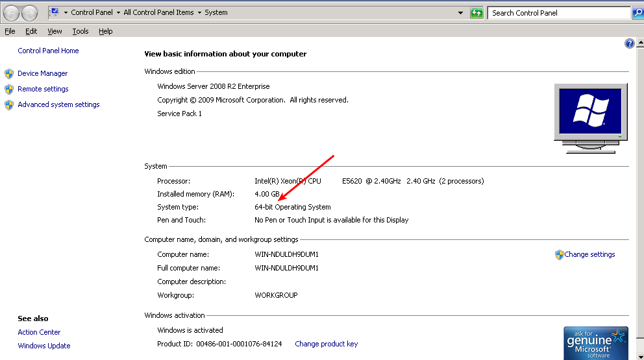Expand the arrow after All Control Panel Items
Screen dimensions: 644x360
199,13
